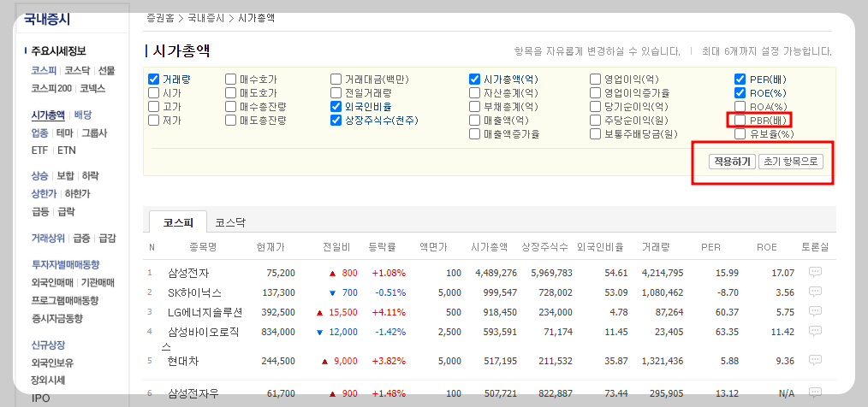Click the 등락률 column header
The width and height of the screenshot is (868, 407).
point(382,247)
